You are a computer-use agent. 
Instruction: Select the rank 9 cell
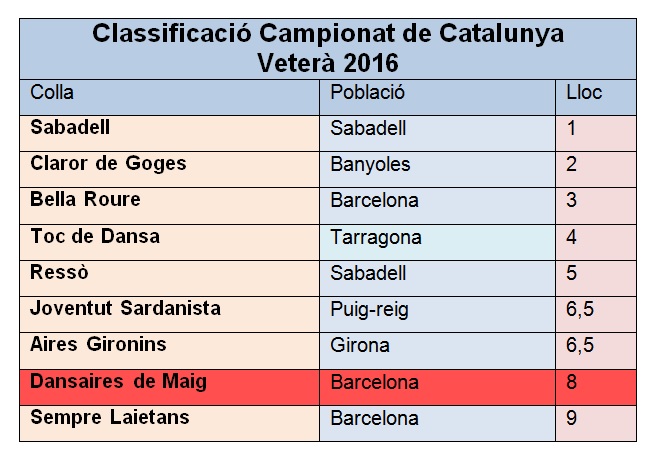[596, 424]
